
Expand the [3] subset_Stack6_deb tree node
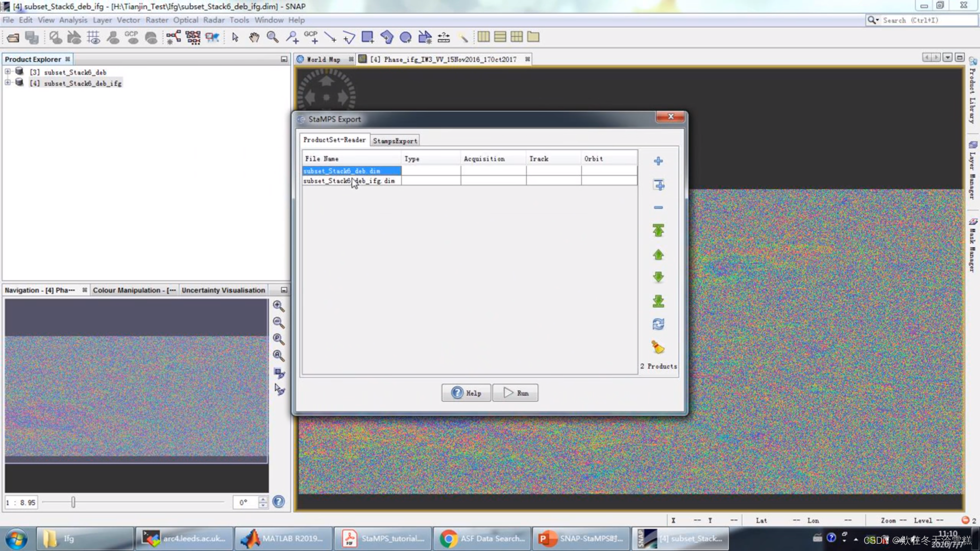(8, 72)
